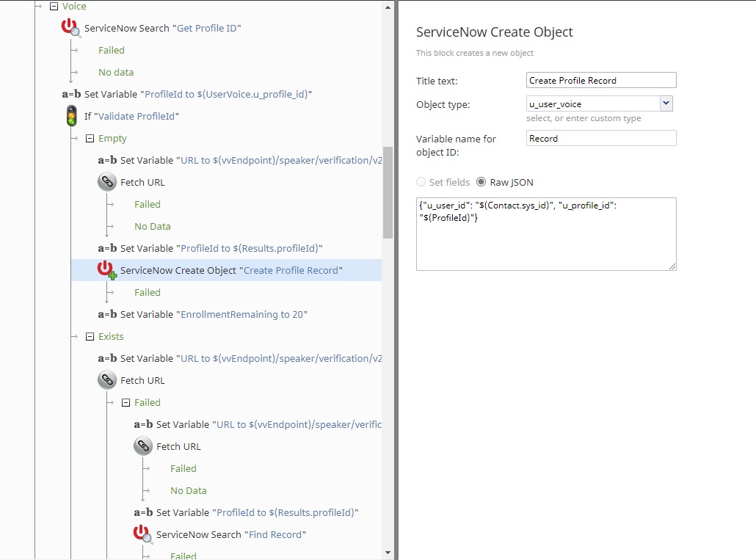Image resolution: width=756 pixels, height=560 pixels.
Task: Select the Fetch URL label directly under Empty
Action: click(142, 182)
